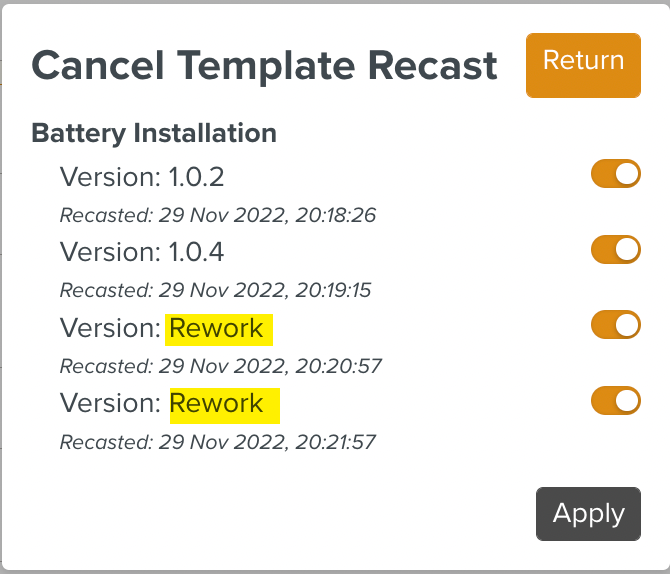670x574 pixels.
Task: Click the Version: prefix before the last Rework
Action: coord(110,403)
